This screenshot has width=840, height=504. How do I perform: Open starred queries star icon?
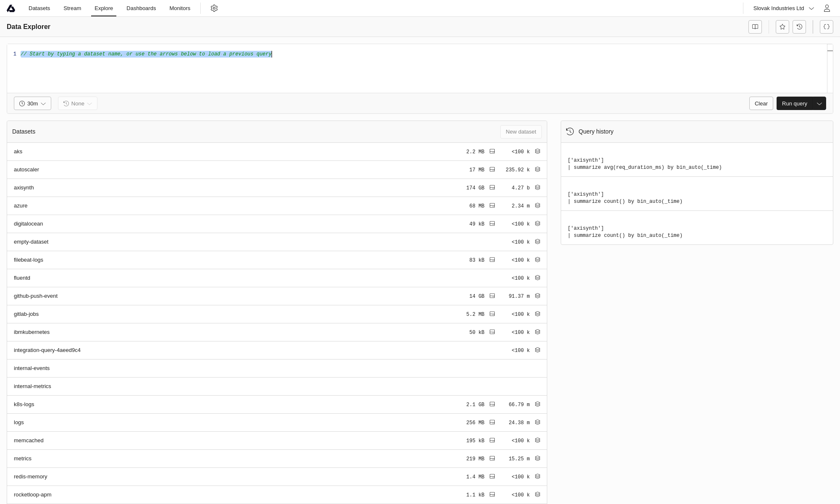coord(782,27)
